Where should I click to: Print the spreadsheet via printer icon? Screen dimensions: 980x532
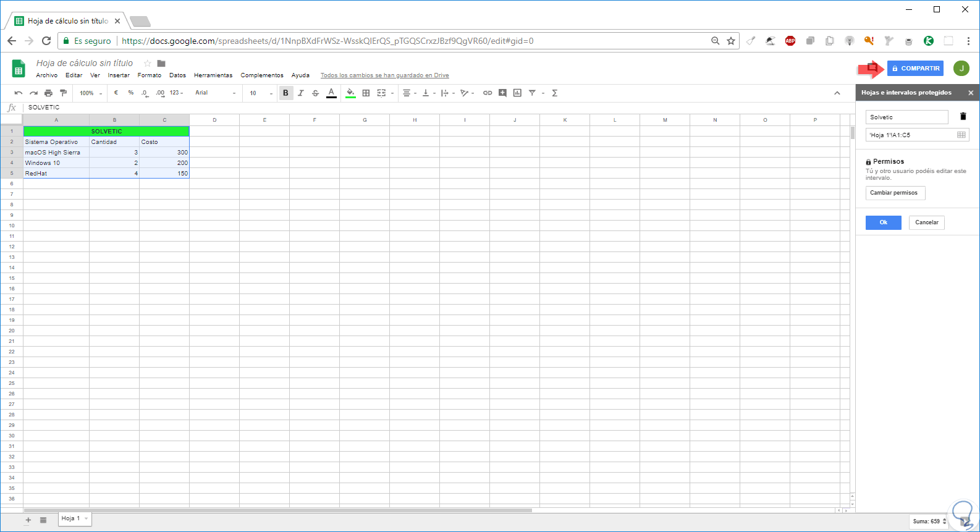click(48, 93)
